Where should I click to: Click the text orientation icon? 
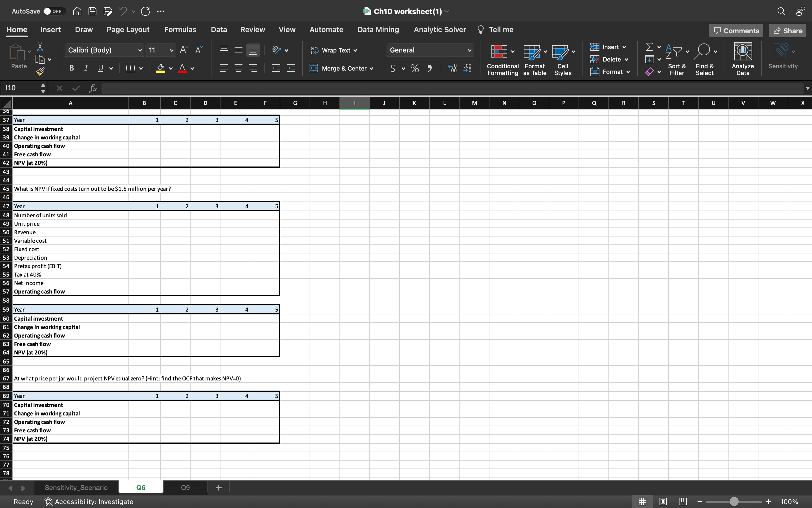276,50
